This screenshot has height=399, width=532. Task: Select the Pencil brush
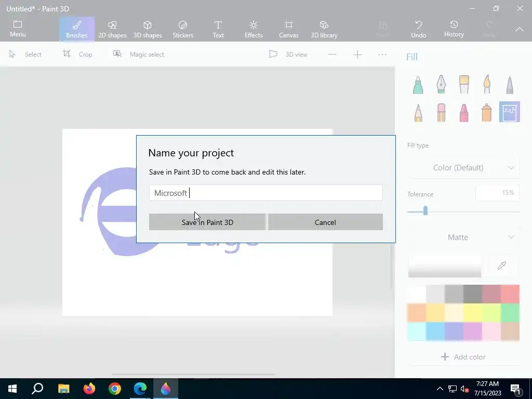pos(418,112)
